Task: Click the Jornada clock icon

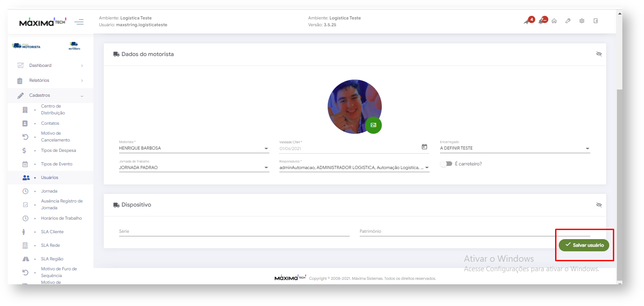Action: (25, 191)
